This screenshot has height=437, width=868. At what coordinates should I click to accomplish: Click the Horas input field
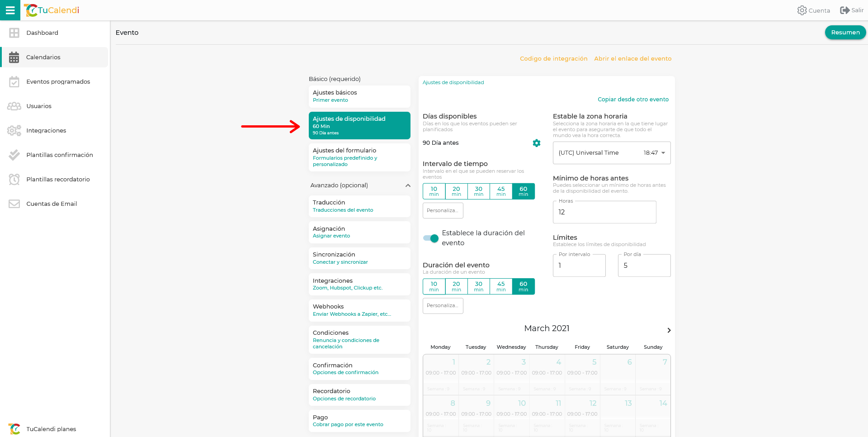604,212
